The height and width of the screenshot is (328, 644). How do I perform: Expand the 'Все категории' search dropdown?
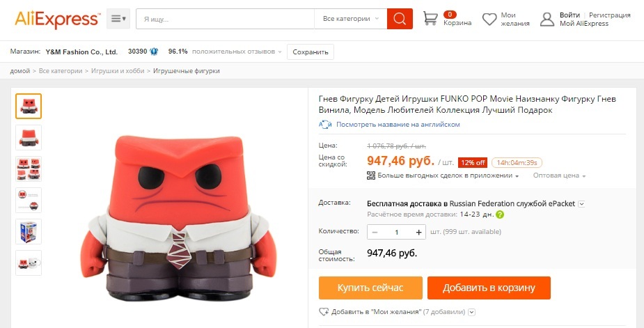350,19
